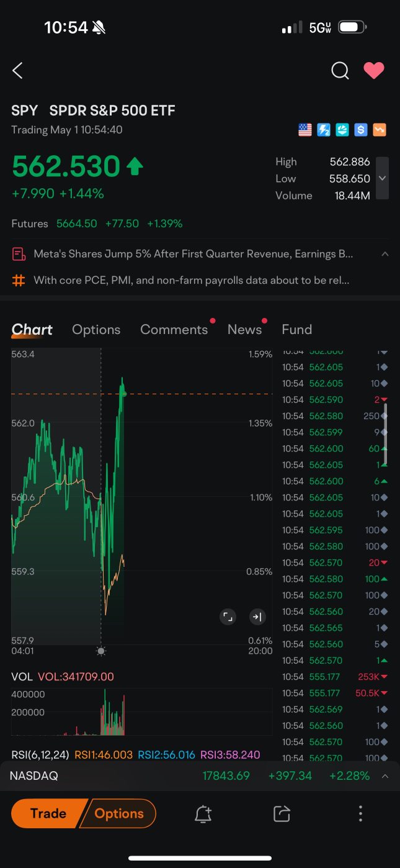Select the Chart tab
The height and width of the screenshot is (868, 400).
[32, 330]
